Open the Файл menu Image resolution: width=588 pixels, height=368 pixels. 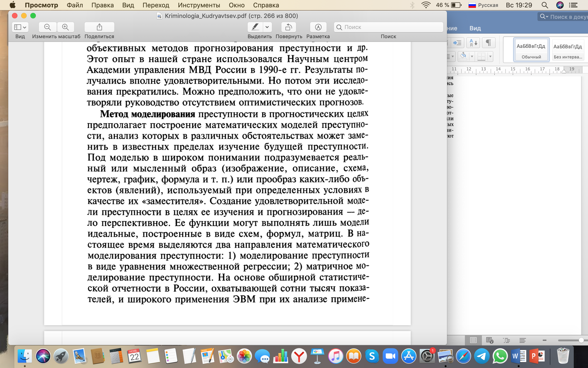pyautogui.click(x=75, y=5)
